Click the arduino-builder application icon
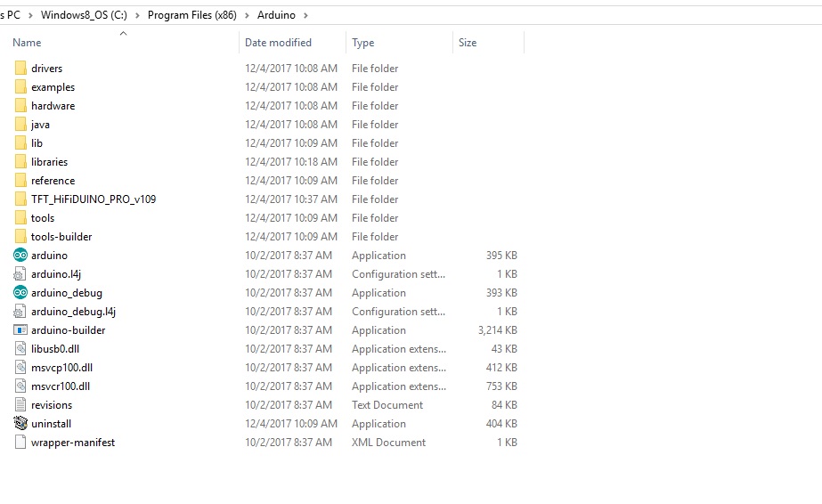This screenshot has width=822, height=504. pos(20,330)
